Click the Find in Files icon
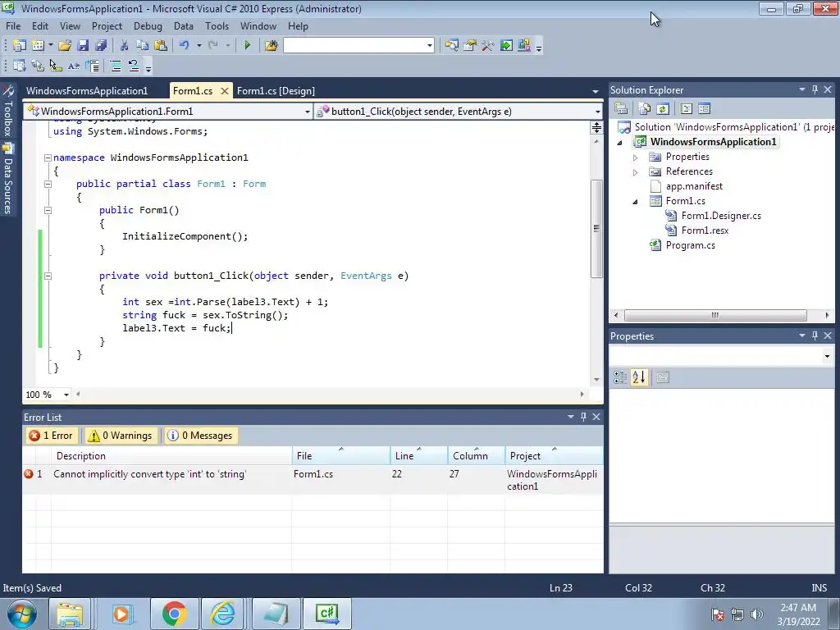This screenshot has width=840, height=630. point(271,46)
